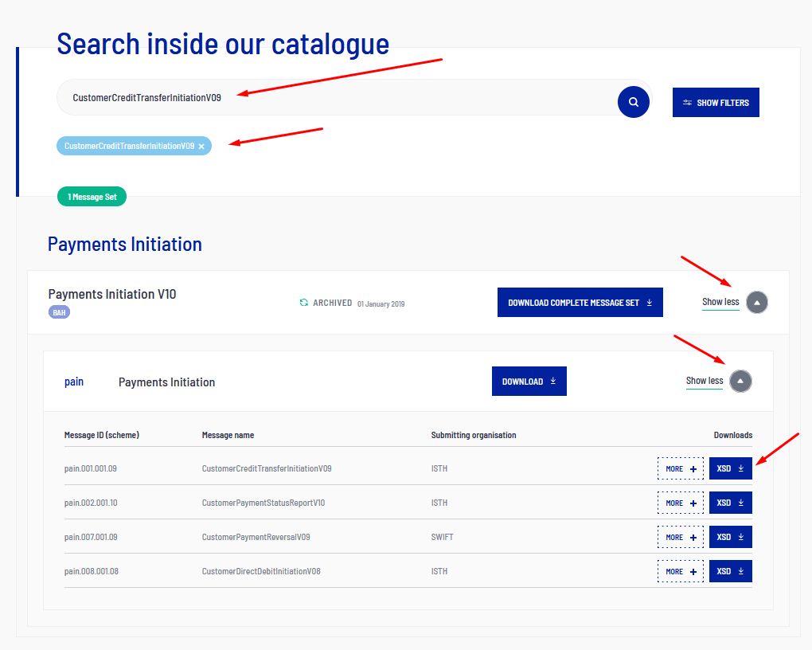Click the Submitting organisation column header
The width and height of the screenshot is (812, 650).
pyautogui.click(x=474, y=435)
